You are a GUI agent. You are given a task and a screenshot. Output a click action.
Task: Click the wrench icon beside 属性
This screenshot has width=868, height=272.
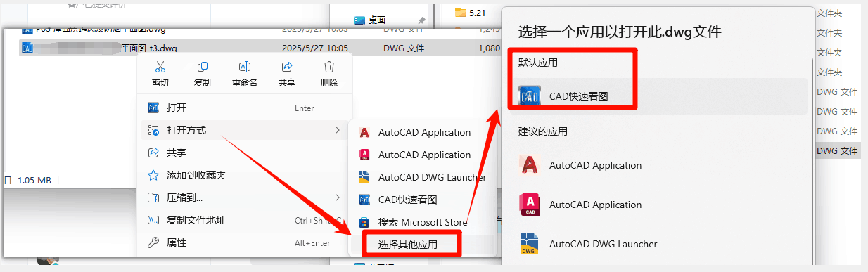pos(153,242)
